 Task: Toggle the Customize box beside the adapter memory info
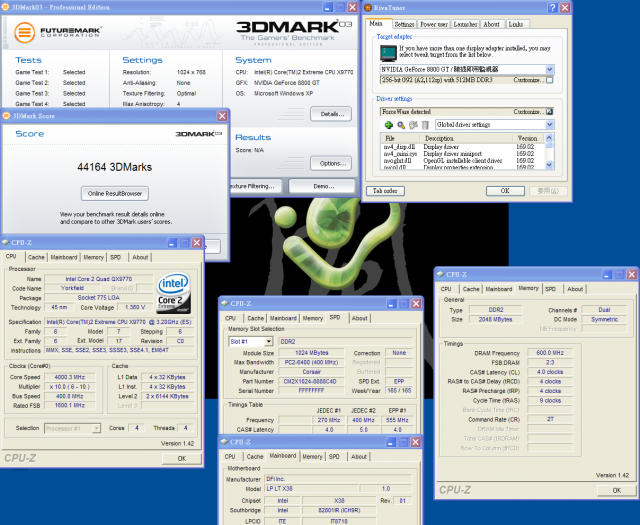pos(549,80)
